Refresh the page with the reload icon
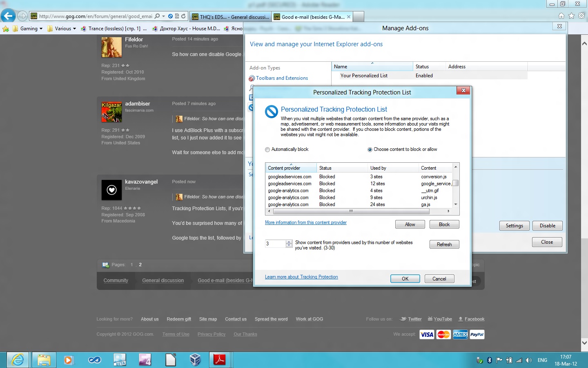Screen dimensions: 588x368 (183, 16)
